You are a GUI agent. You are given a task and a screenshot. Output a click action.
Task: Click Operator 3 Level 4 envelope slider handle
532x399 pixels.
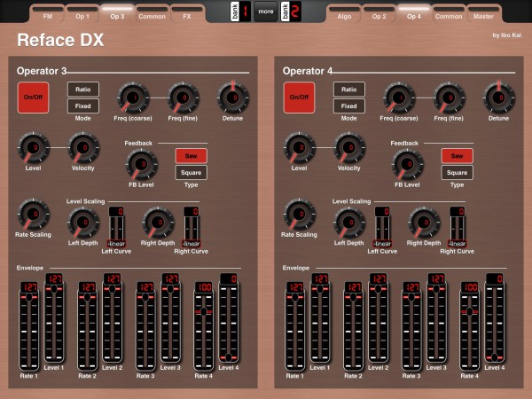point(229,357)
